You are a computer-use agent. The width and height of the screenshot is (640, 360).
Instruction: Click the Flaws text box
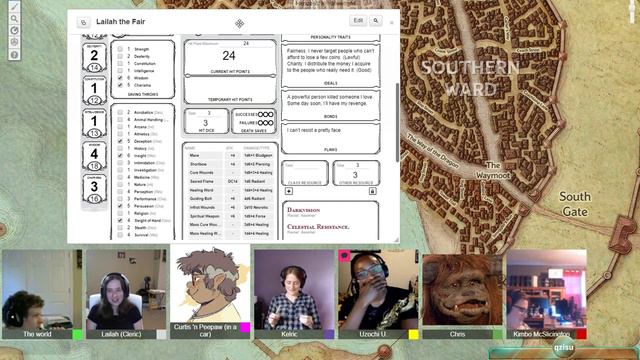pyautogui.click(x=331, y=137)
